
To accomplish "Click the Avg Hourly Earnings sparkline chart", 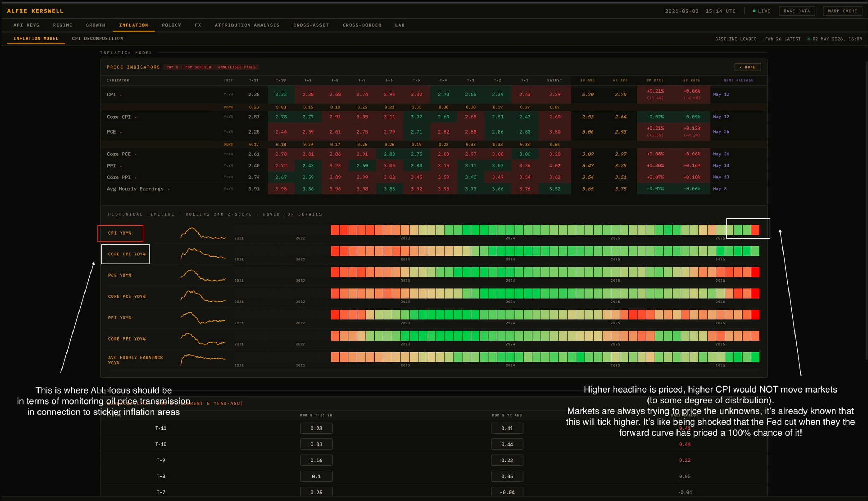I will (203, 360).
